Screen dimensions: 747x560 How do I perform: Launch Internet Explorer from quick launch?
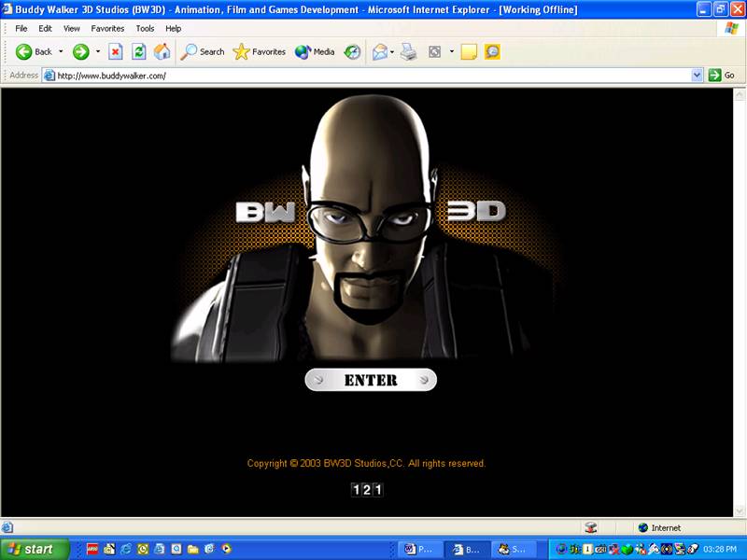pyautogui.click(x=126, y=549)
